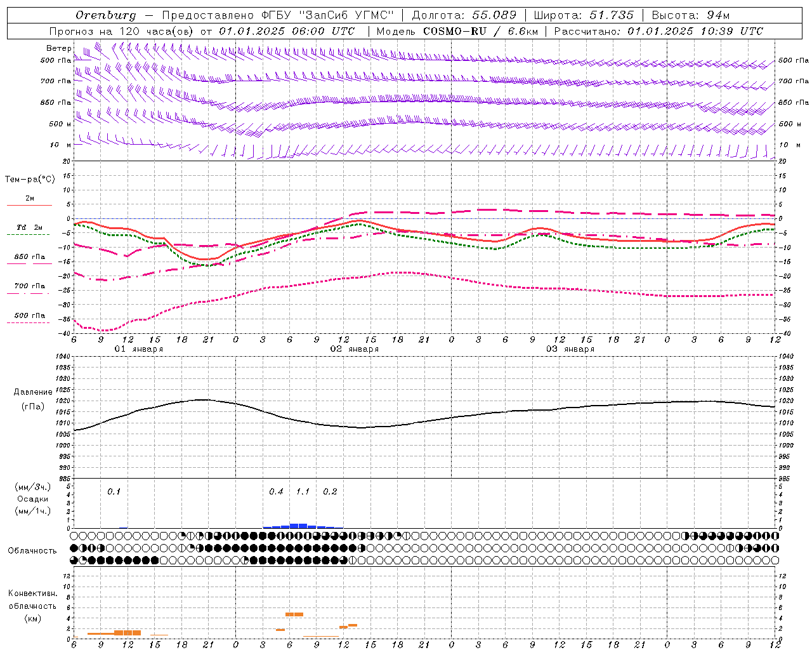The height and width of the screenshot is (650, 812).
Task: Click the Прогноз на 120 часа(ов) text
Action: coord(122,31)
